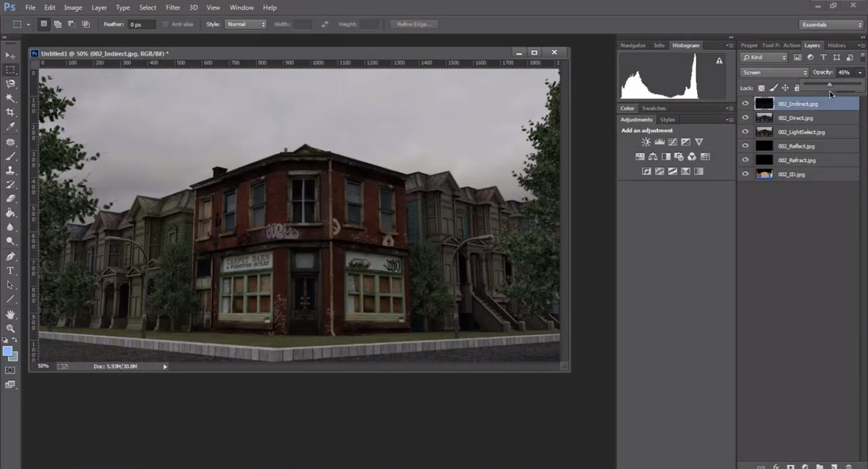Select the Pen tool
Screen dimensions: 868x469
(x=10, y=257)
